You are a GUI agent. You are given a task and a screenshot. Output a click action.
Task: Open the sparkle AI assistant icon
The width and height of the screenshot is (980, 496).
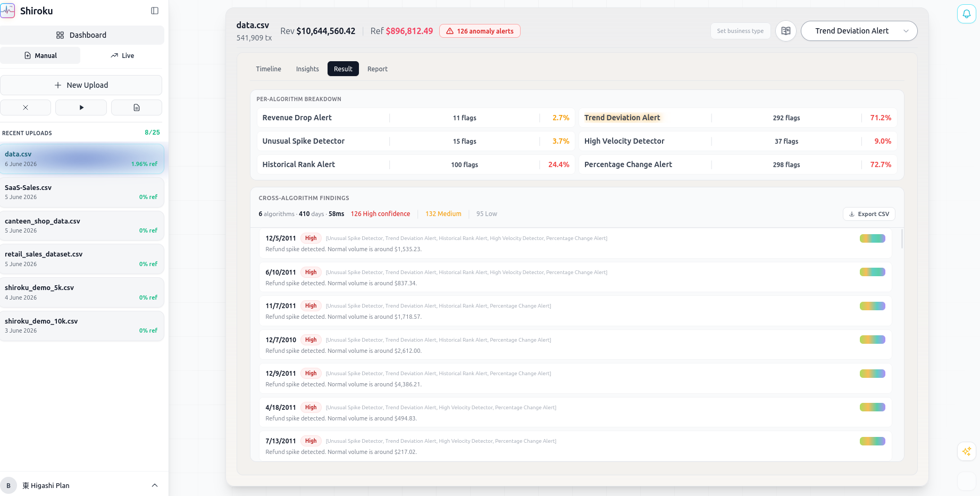(967, 451)
